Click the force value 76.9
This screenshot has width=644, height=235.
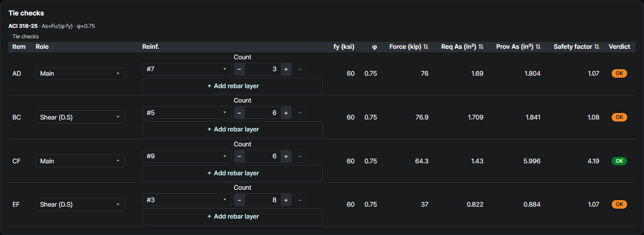(x=422, y=117)
